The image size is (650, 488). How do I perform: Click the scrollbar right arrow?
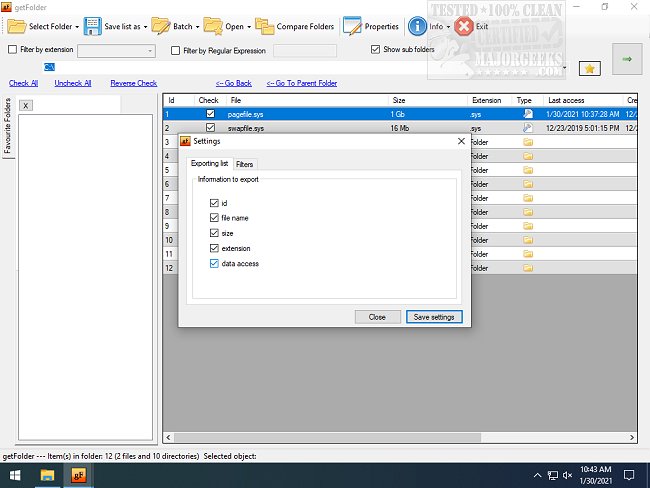tap(632, 437)
